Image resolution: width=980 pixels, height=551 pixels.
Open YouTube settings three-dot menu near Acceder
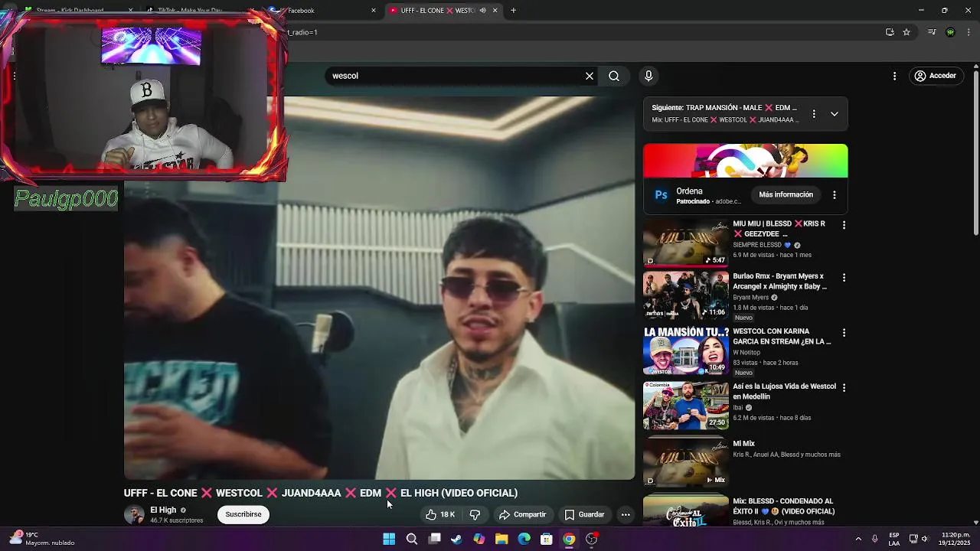click(894, 76)
